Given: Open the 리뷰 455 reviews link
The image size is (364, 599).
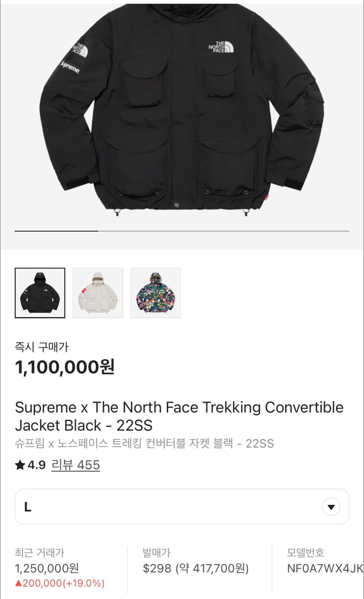Looking at the screenshot, I should (75, 465).
